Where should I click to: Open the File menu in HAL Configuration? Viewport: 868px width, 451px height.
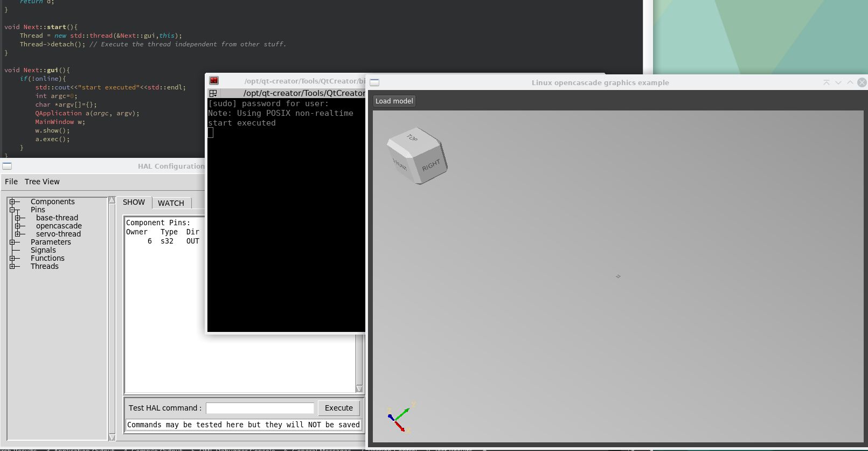11,182
